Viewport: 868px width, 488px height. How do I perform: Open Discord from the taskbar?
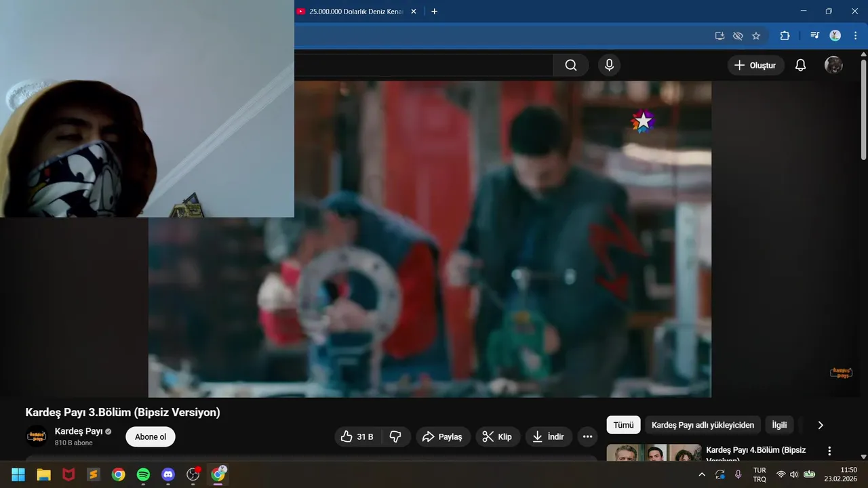point(169,474)
